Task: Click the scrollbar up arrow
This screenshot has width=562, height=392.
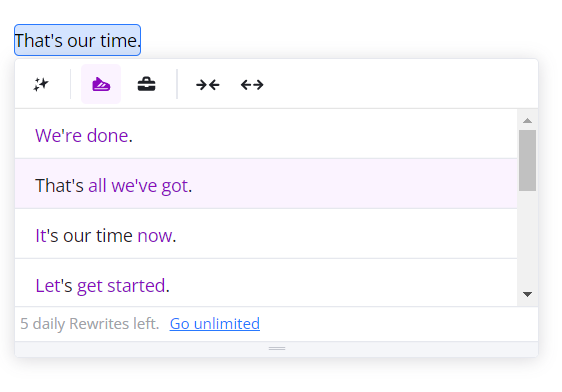Action: (527, 121)
